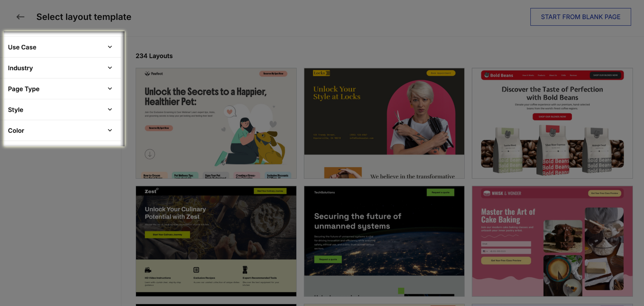Click the Whisk & Wonder cake logo icon

487,193
